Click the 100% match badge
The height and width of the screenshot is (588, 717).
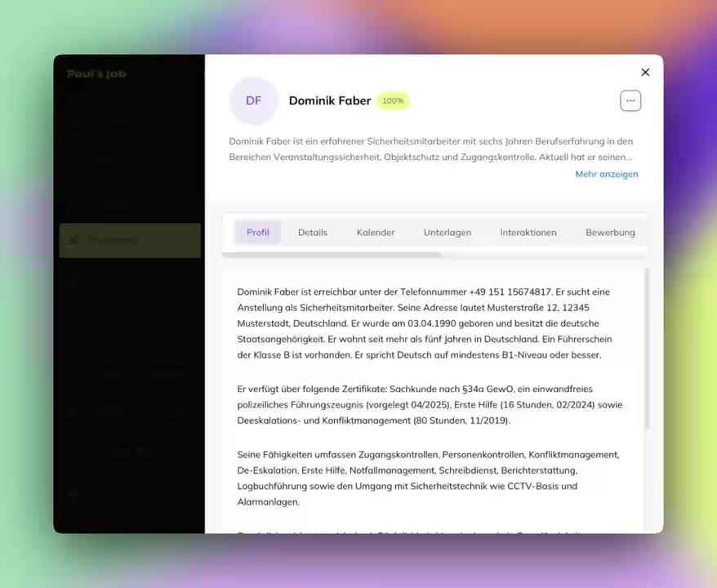click(393, 100)
